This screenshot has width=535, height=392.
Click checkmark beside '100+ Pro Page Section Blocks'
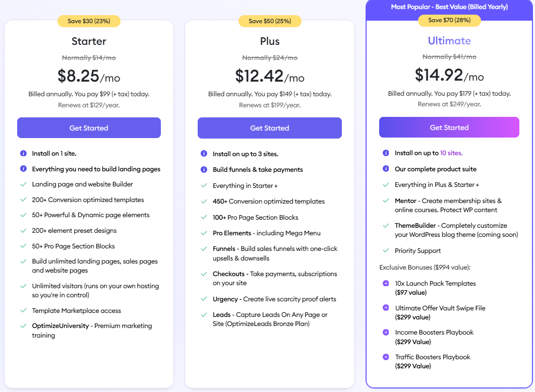pyautogui.click(x=204, y=218)
